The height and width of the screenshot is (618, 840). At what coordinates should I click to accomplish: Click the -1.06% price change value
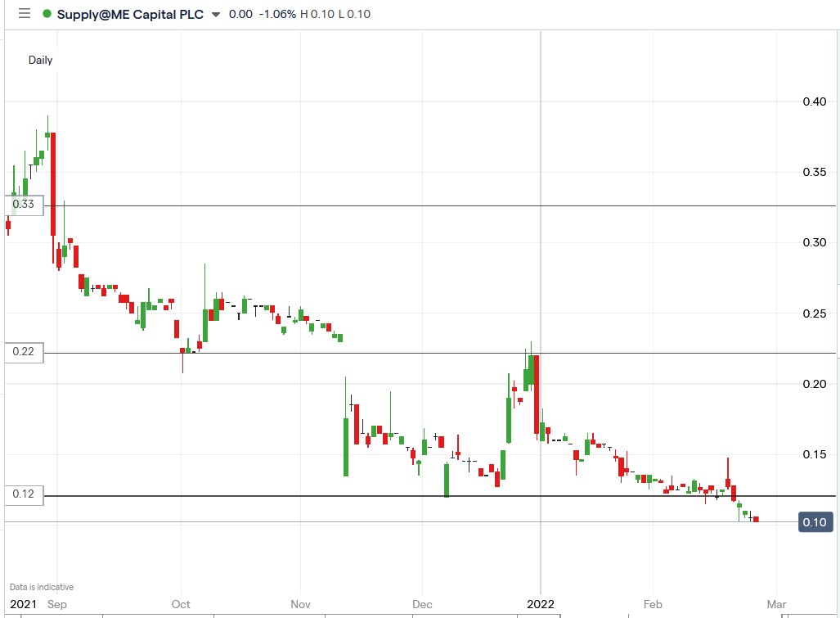(x=278, y=14)
